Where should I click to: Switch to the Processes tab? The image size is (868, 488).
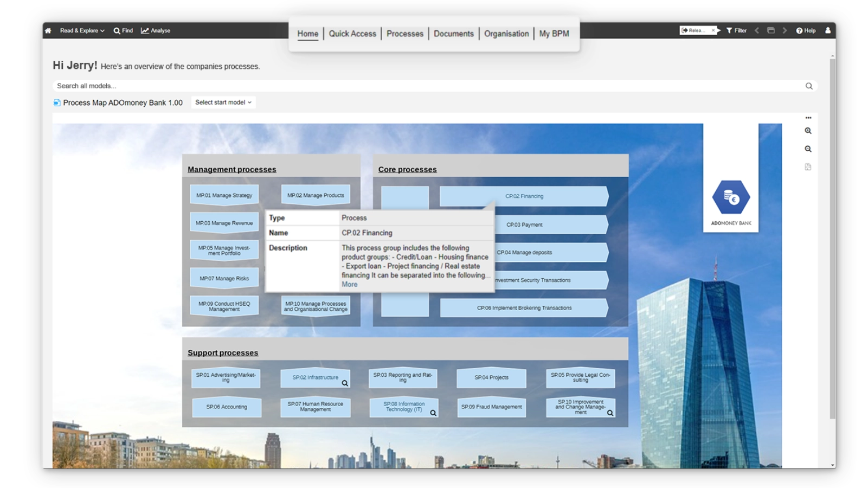(405, 34)
